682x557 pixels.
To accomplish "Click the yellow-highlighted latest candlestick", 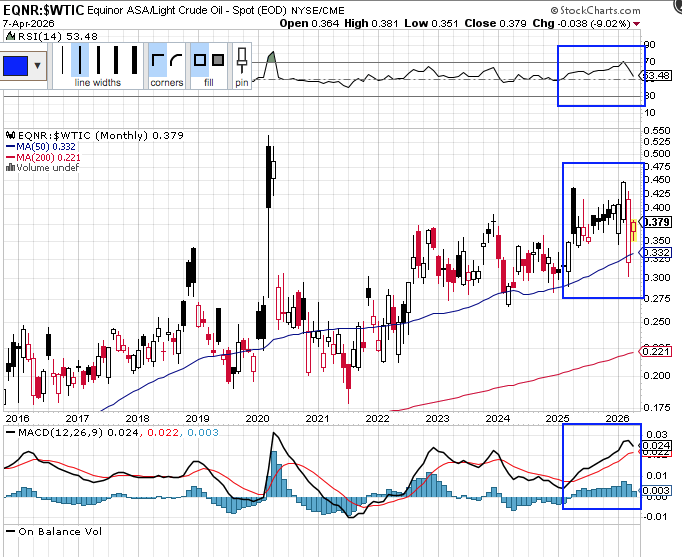I will click(x=634, y=230).
